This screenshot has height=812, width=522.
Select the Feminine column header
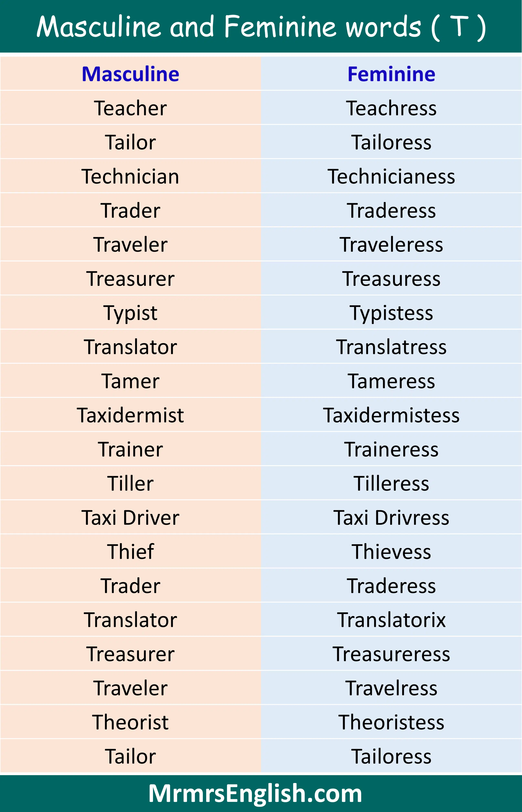coord(391,74)
